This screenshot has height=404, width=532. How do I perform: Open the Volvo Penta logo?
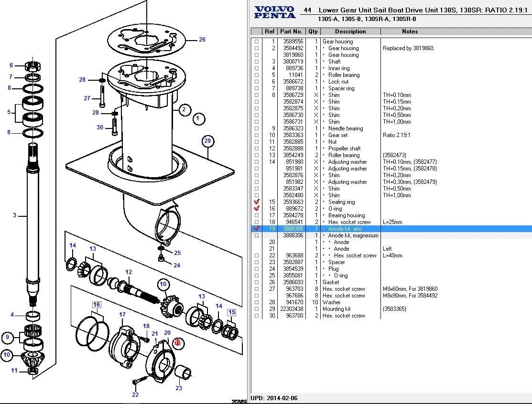pos(274,12)
